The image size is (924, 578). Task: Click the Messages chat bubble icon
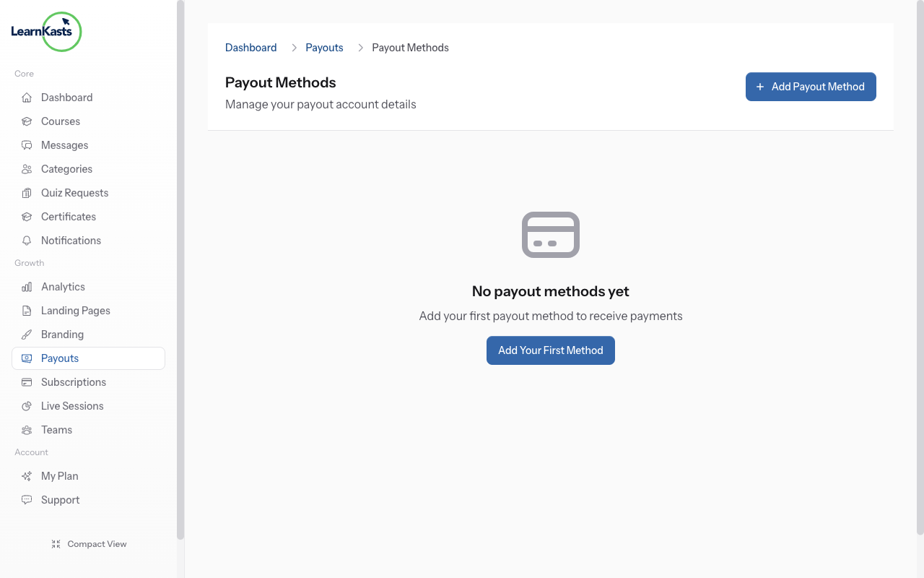click(x=27, y=144)
